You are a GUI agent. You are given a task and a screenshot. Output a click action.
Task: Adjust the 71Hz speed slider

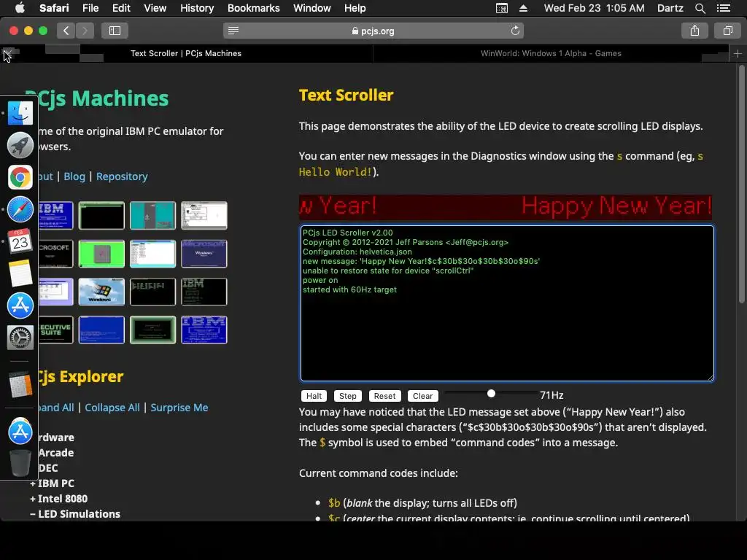tap(491, 393)
